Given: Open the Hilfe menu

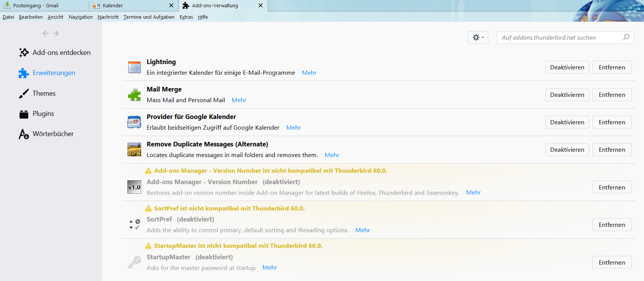Looking at the screenshot, I should click(x=203, y=17).
